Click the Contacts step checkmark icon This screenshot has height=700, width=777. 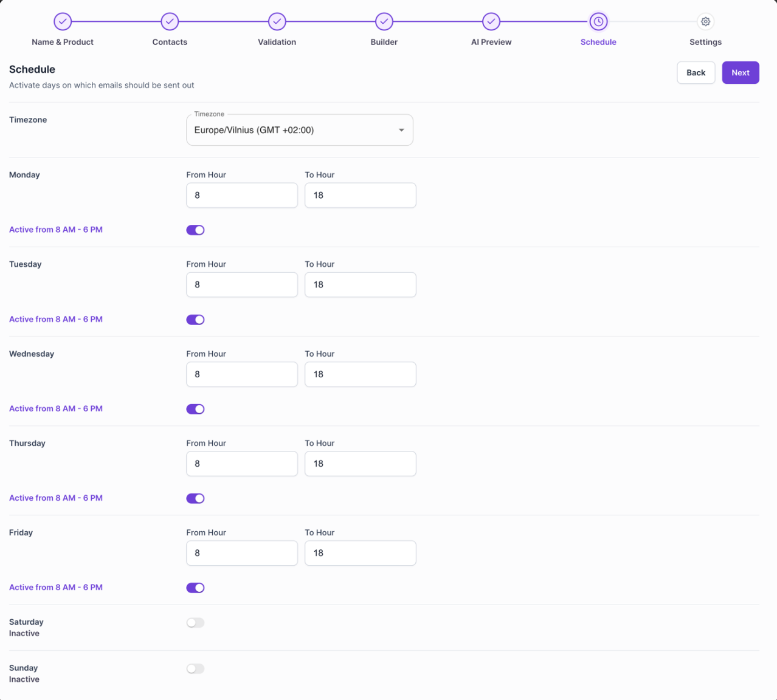170,21
